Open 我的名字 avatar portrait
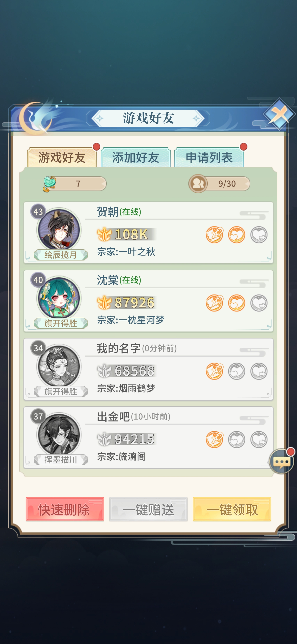This screenshot has height=644, width=297. 59,366
